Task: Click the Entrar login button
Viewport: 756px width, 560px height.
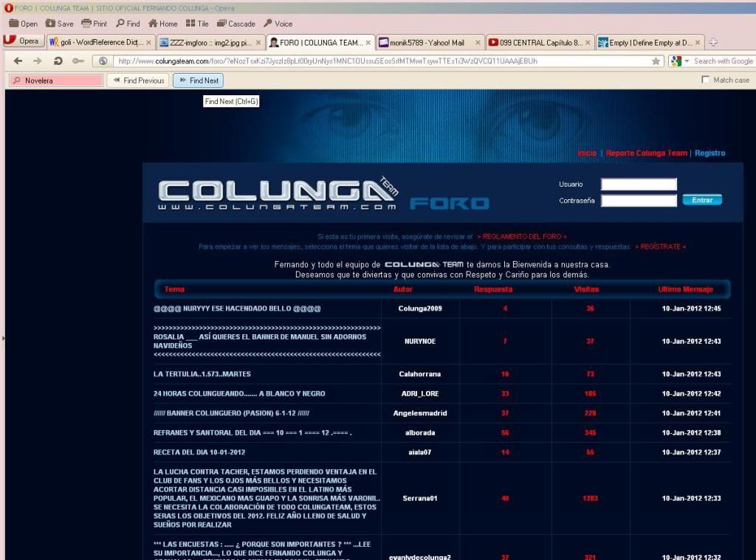Action: coord(702,200)
